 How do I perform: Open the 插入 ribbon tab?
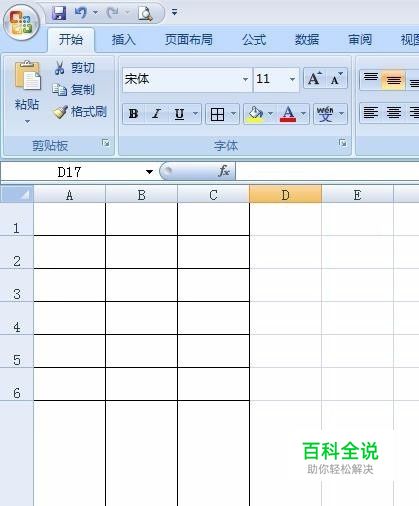point(123,40)
